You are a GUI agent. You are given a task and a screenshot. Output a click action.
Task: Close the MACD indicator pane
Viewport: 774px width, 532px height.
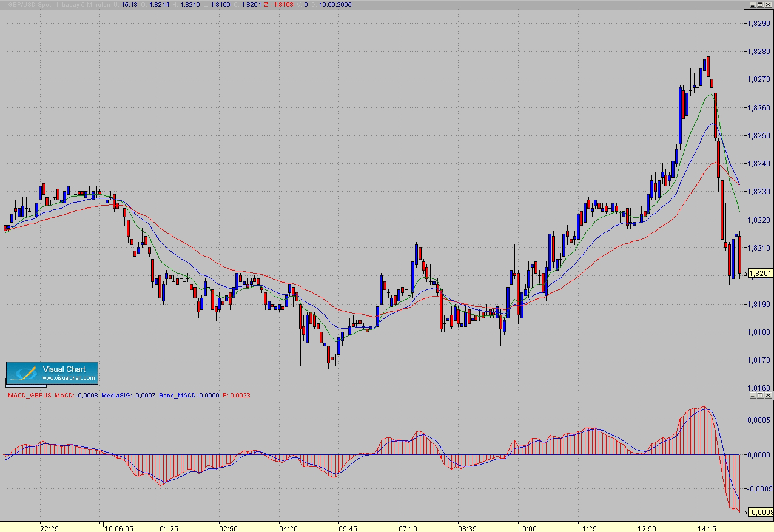pos(769,396)
